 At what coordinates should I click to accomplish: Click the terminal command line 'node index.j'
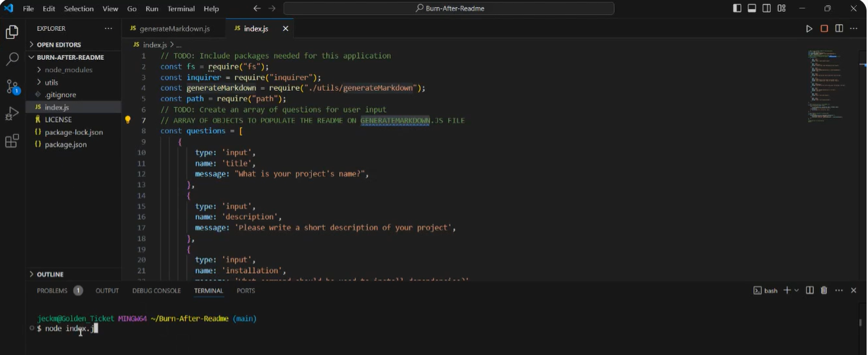[x=71, y=329]
